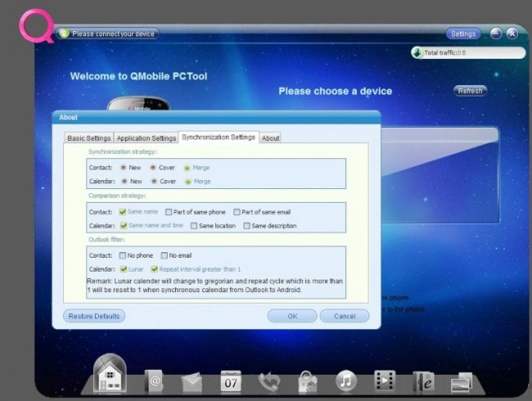
Task: Open the About tab
Action: click(270, 138)
